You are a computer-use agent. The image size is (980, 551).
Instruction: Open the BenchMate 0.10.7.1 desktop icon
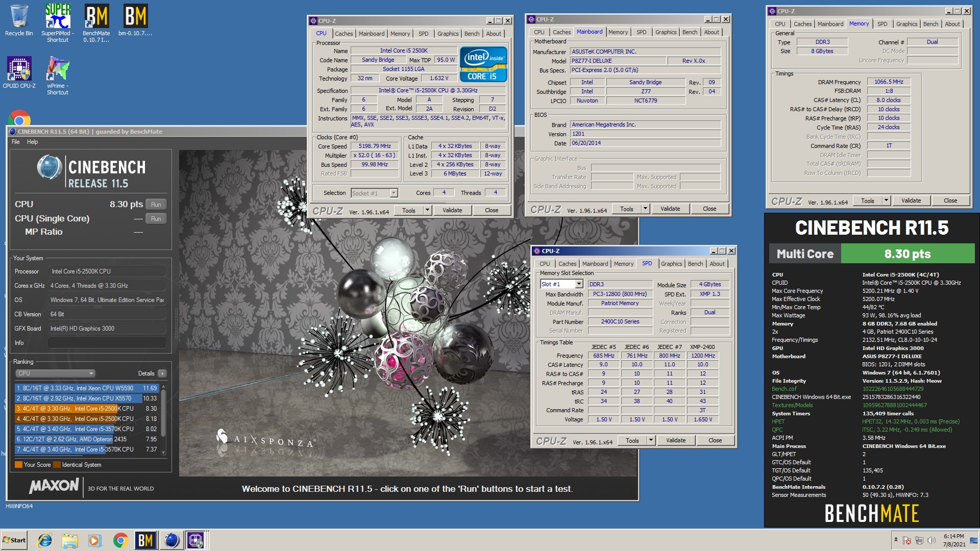96,23
